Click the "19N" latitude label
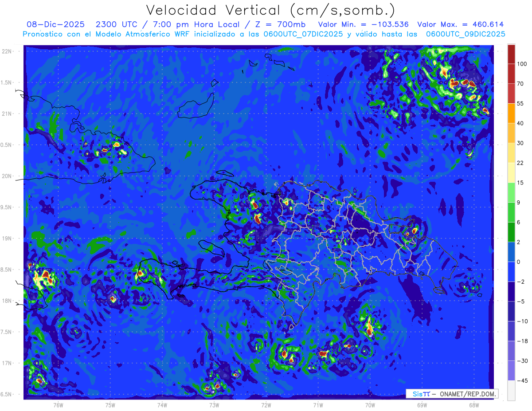This screenshot has width=532, height=411. (7, 239)
